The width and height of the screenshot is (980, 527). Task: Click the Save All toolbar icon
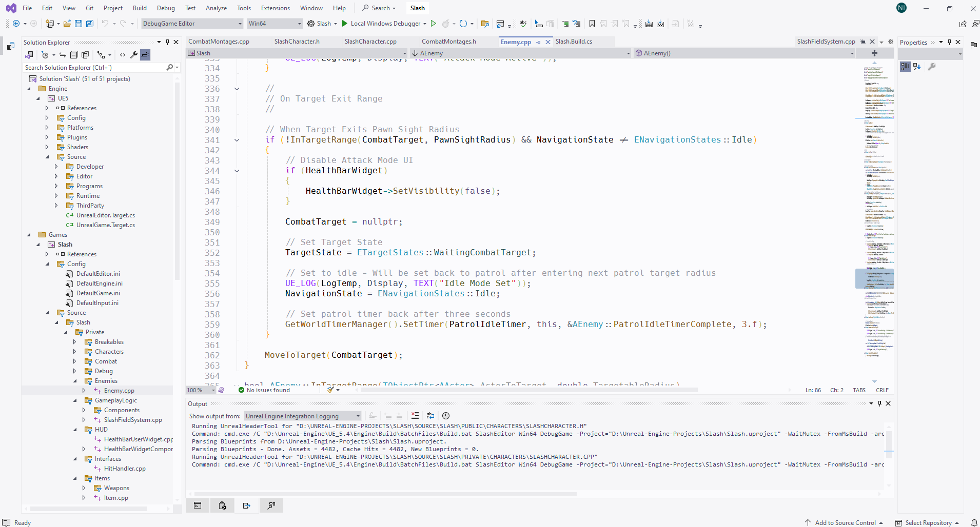point(89,24)
